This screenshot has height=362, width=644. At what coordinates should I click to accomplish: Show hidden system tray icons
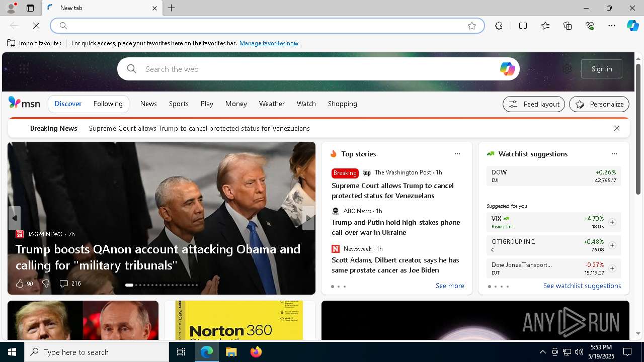pos(543,352)
